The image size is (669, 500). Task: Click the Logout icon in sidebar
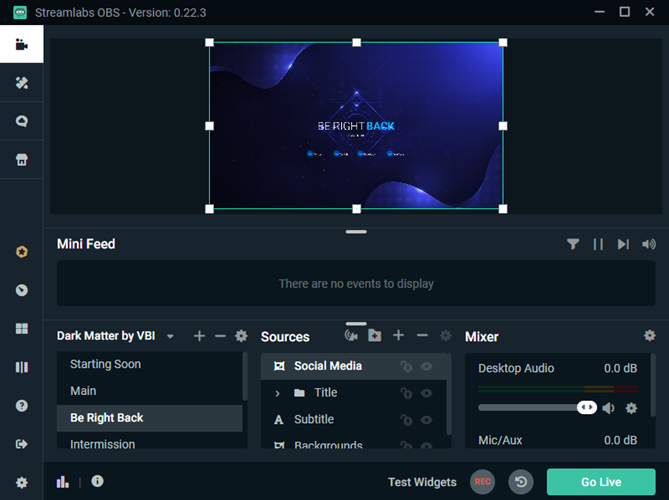click(x=21, y=444)
